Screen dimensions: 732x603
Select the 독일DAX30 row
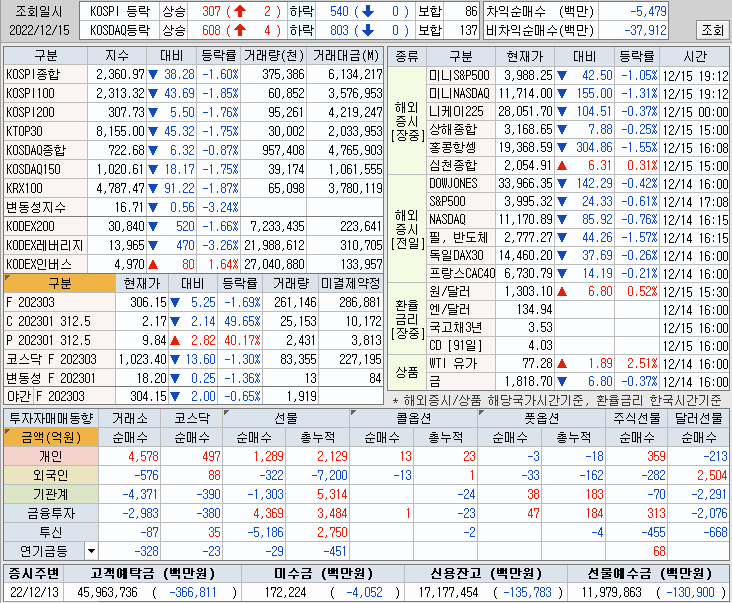coord(578,256)
